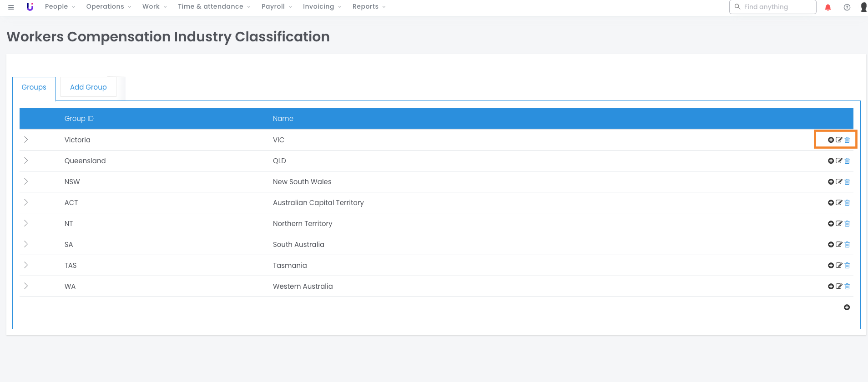This screenshot has height=382, width=868.
Task: Click the trash icon in Tasmania row
Action: pos(847,266)
